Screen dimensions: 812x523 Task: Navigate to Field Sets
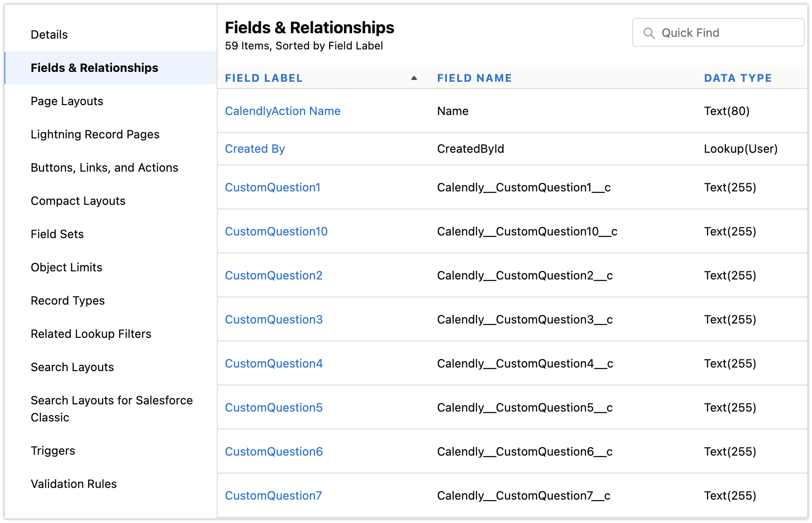pos(57,234)
